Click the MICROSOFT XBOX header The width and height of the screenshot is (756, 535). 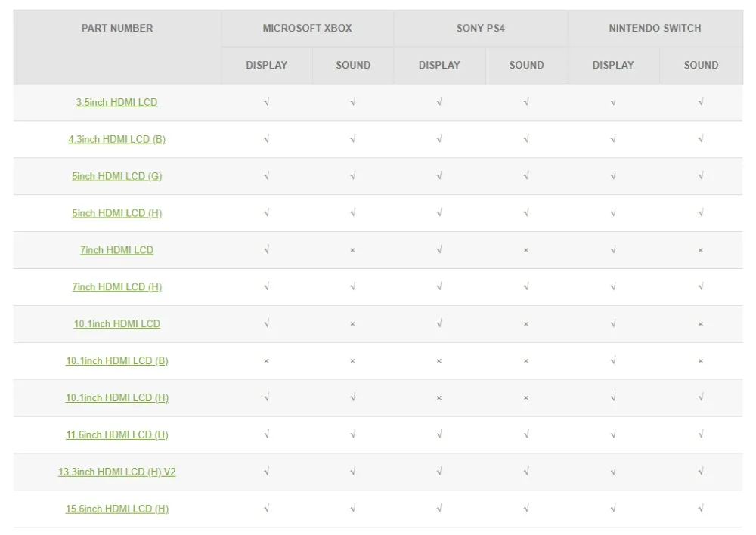pyautogui.click(x=307, y=28)
